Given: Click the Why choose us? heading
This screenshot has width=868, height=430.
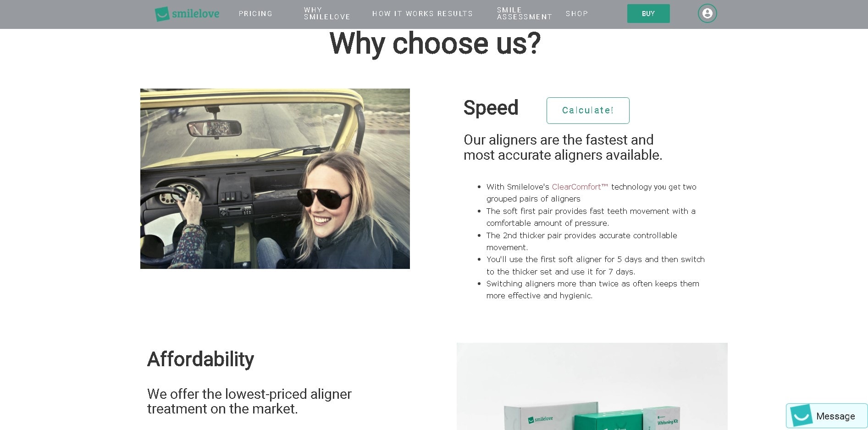Looking at the screenshot, I should point(435,44).
